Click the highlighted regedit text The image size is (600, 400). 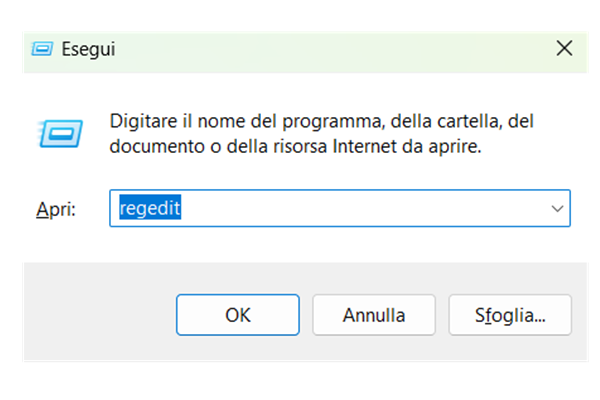click(149, 208)
